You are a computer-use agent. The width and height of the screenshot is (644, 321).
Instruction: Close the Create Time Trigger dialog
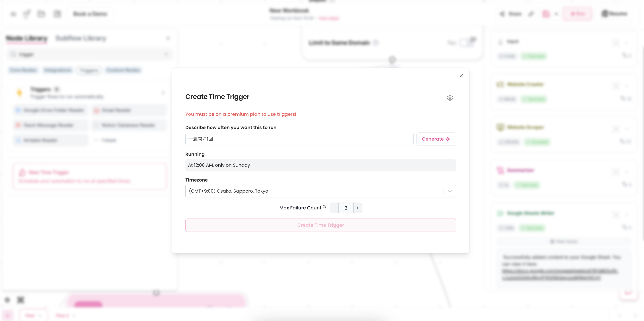pos(461,76)
